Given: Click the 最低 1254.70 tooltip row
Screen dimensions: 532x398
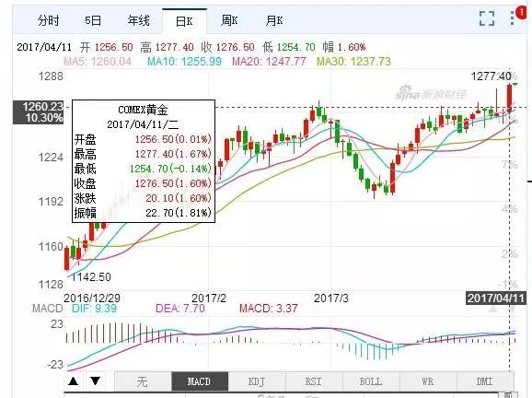Looking at the screenshot, I should pyautogui.click(x=143, y=169).
